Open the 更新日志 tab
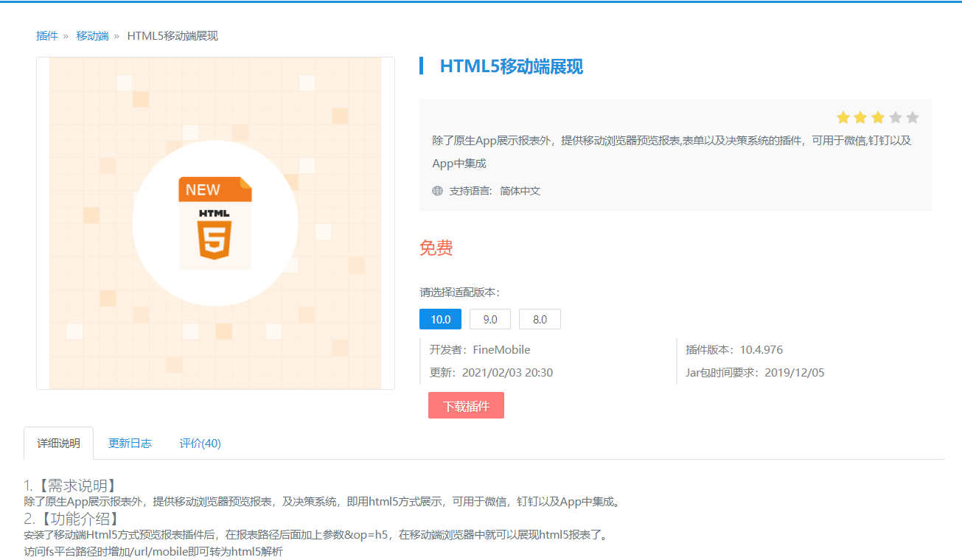 130,443
